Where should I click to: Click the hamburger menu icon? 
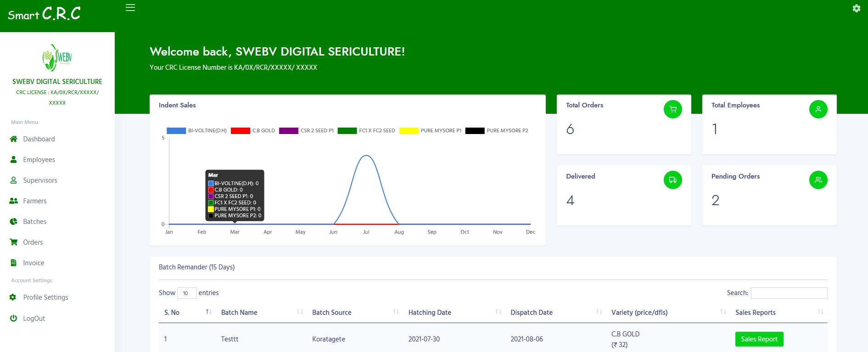pos(130,8)
